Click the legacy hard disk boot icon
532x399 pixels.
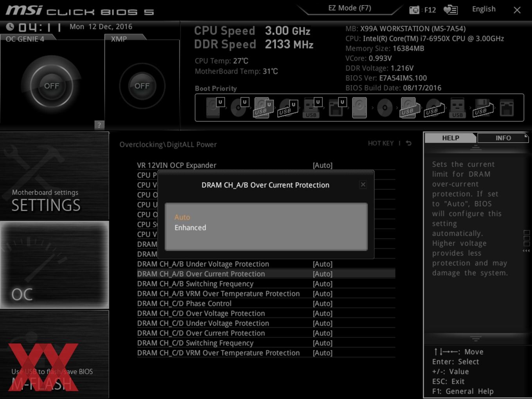point(359,108)
